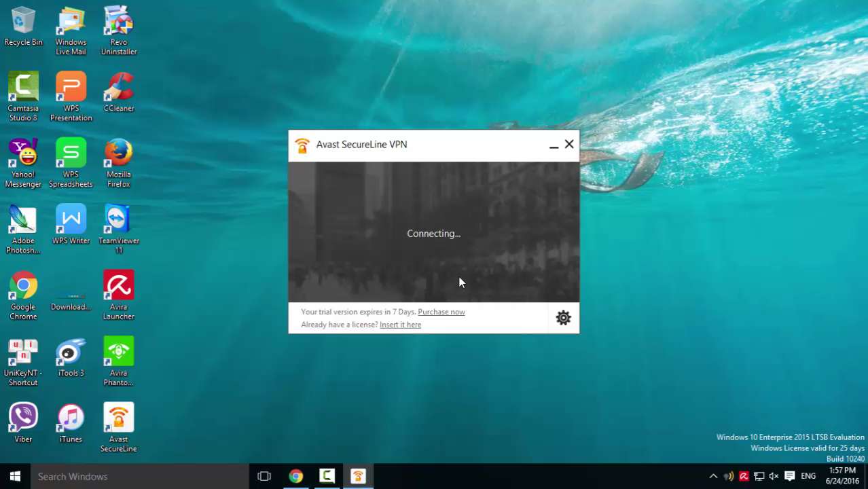Select TeamViewer 11 desktop icon

pos(119,230)
